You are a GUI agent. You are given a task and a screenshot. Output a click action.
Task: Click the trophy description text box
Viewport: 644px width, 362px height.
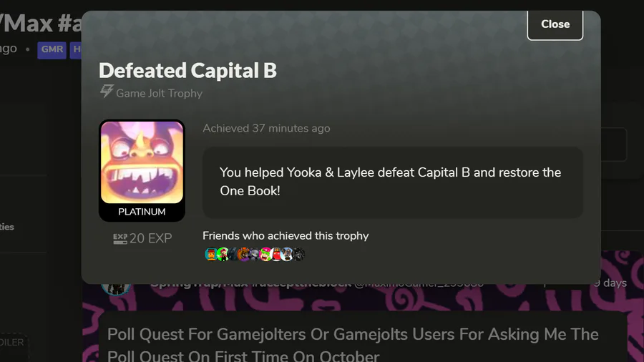click(x=393, y=182)
